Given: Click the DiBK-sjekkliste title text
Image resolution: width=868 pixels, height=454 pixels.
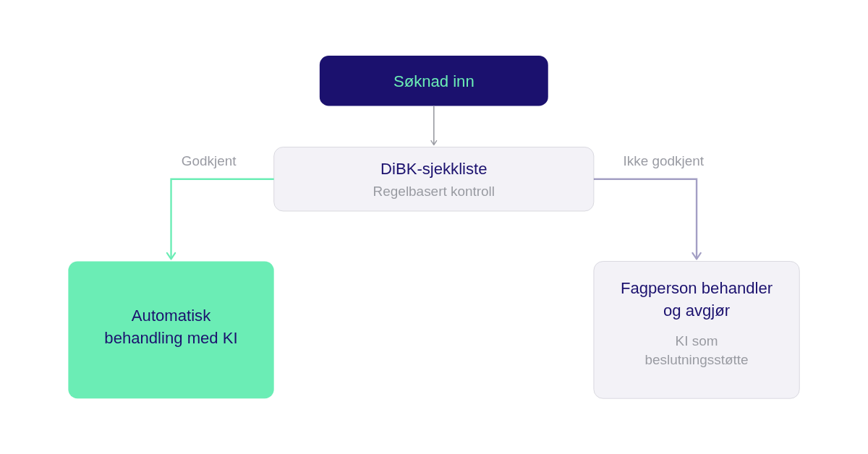Looking at the screenshot, I should [434, 168].
